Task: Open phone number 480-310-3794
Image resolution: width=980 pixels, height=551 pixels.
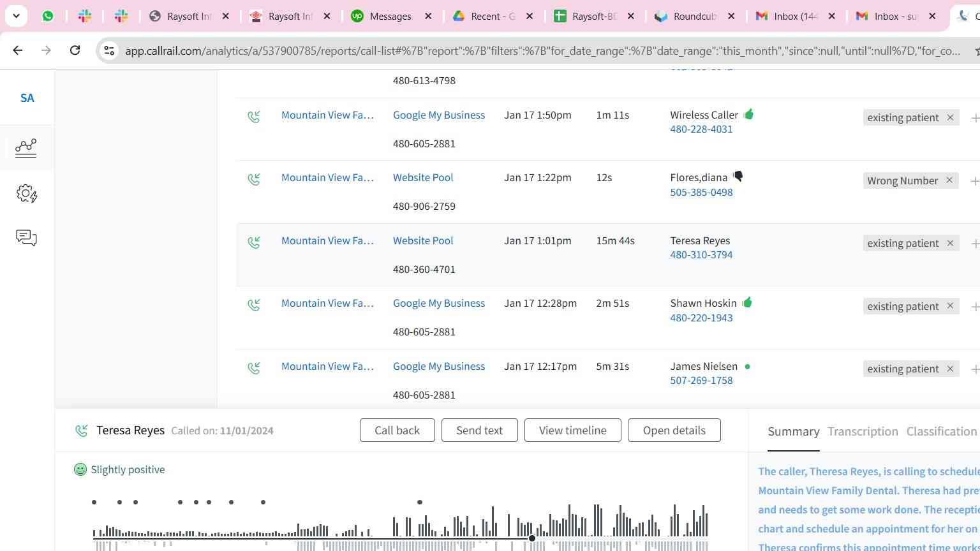Action: [x=701, y=254]
